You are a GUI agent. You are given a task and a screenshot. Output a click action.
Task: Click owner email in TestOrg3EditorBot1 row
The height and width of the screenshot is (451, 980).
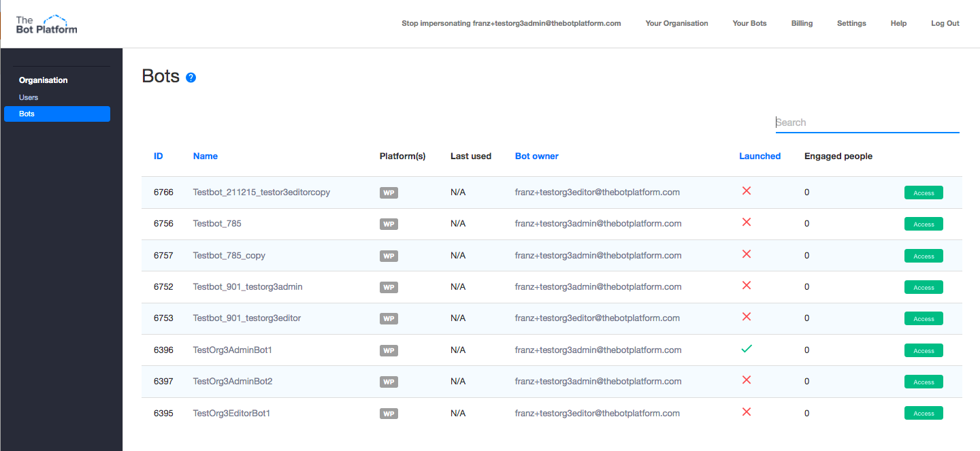[598, 413]
